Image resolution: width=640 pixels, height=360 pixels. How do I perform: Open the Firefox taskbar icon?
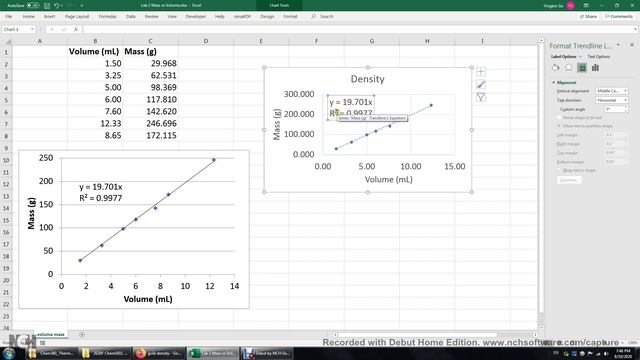[159, 353]
